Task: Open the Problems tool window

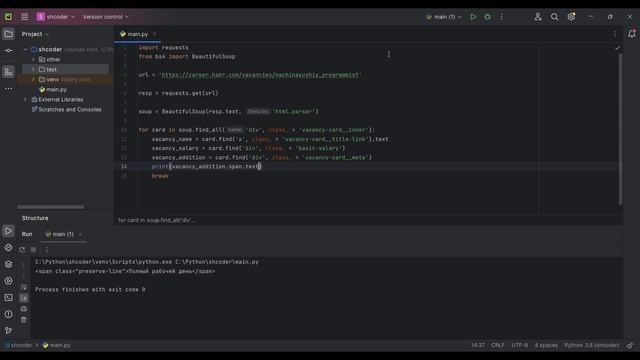Action: click(x=8, y=314)
